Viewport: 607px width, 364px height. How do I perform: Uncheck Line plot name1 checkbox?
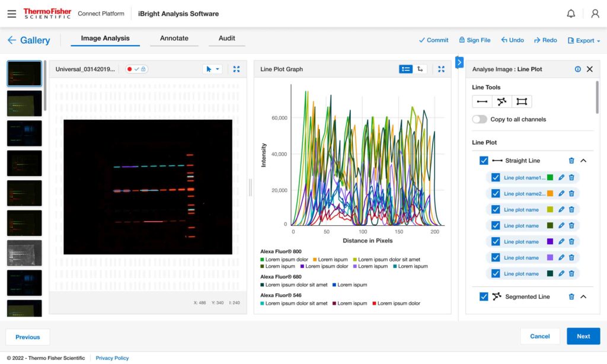[496, 177]
